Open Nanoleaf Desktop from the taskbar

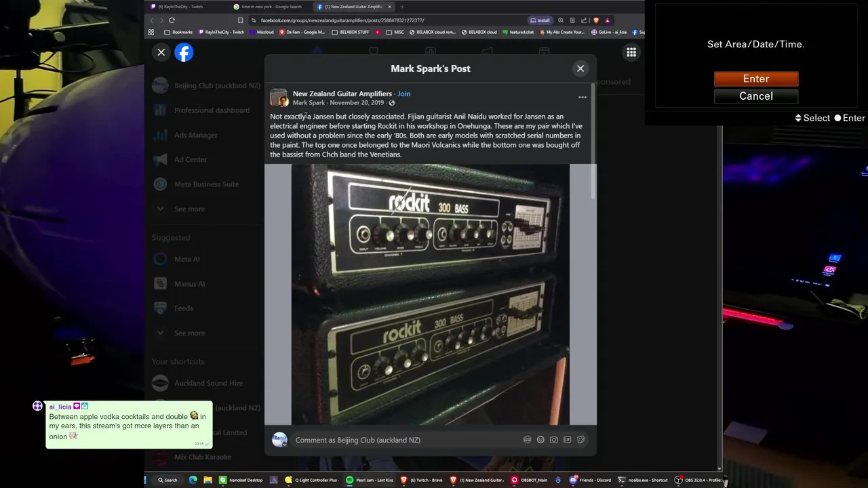[241, 480]
